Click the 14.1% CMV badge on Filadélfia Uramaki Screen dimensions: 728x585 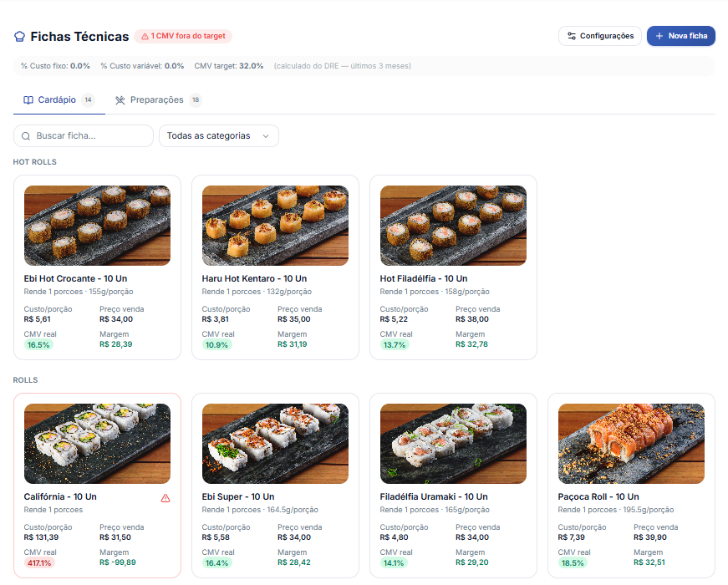(x=394, y=562)
